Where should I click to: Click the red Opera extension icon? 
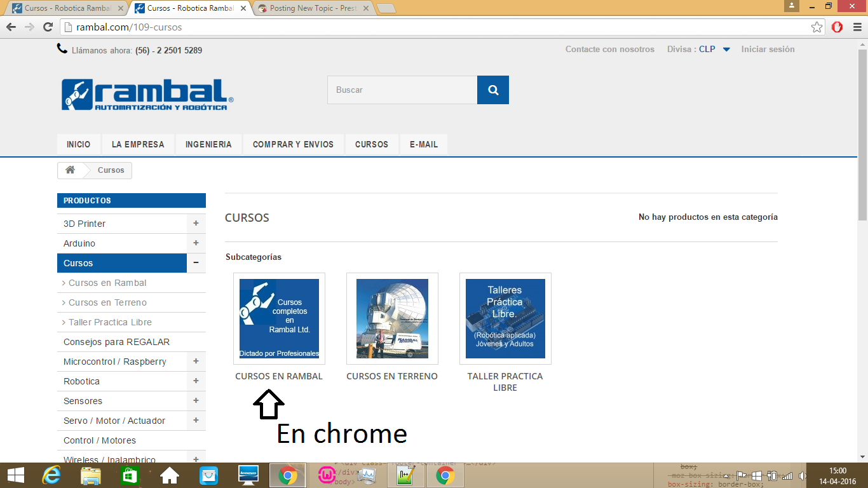pos(837,27)
